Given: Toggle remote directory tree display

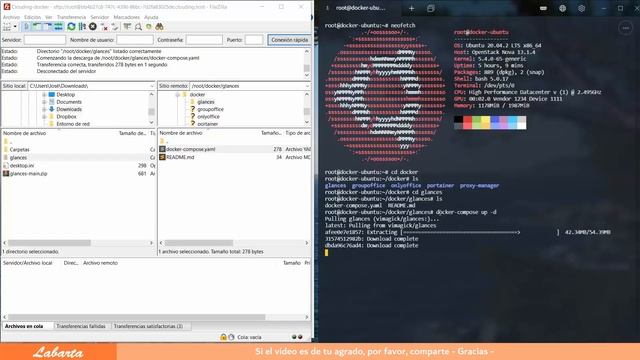Looking at the screenshot, I should (x=48, y=27).
